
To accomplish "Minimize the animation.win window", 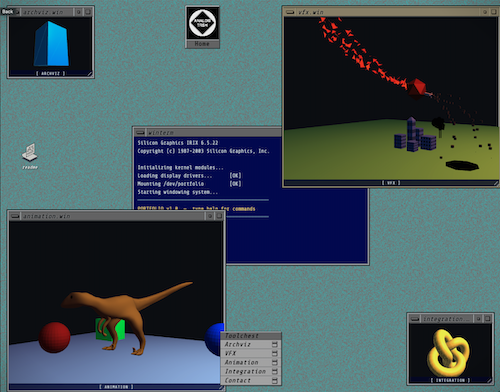I will pyautogui.click(x=210, y=216).
